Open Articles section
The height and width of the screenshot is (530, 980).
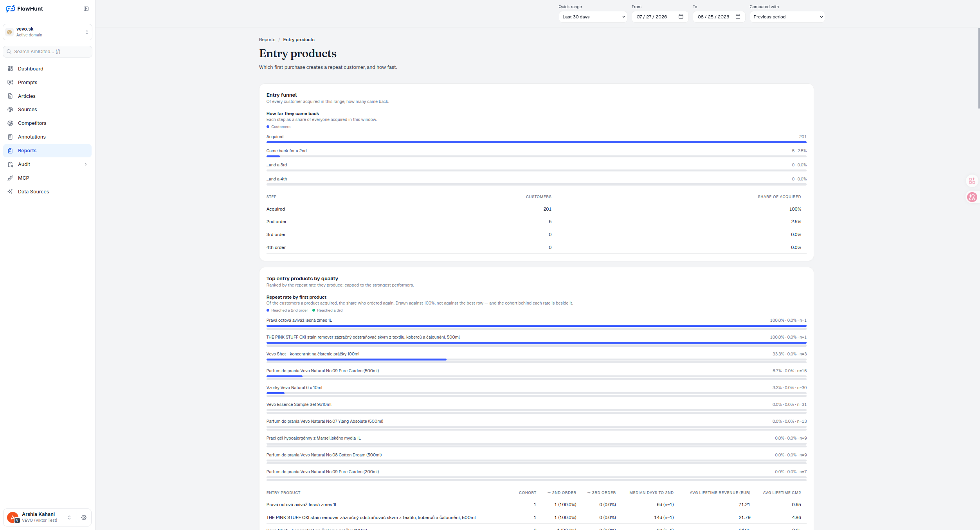tap(47, 96)
